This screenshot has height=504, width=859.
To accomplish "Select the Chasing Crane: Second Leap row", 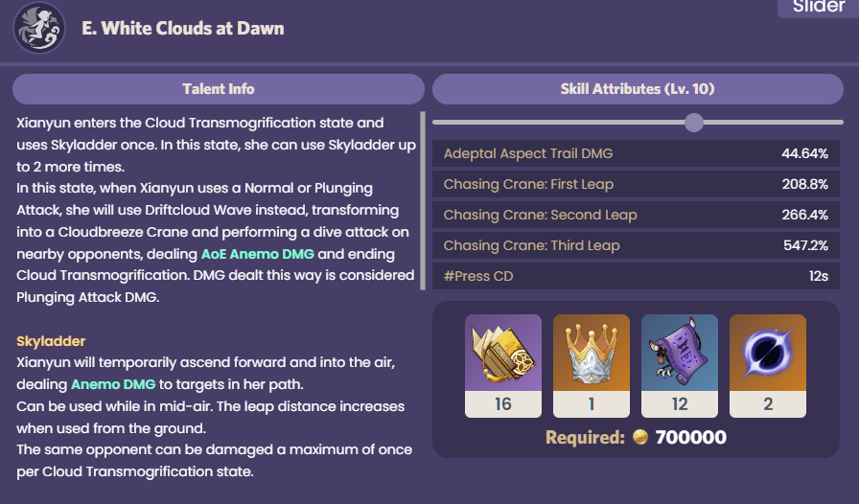I will coord(636,215).
